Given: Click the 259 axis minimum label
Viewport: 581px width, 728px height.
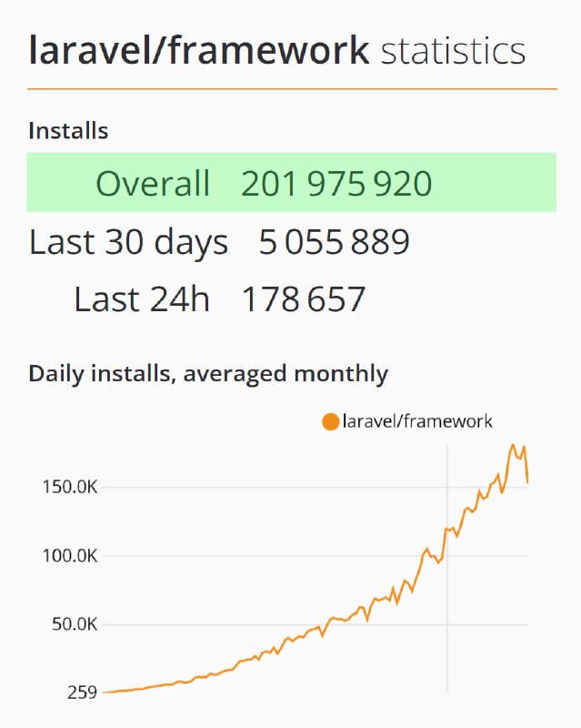Looking at the screenshot, I should [82, 693].
